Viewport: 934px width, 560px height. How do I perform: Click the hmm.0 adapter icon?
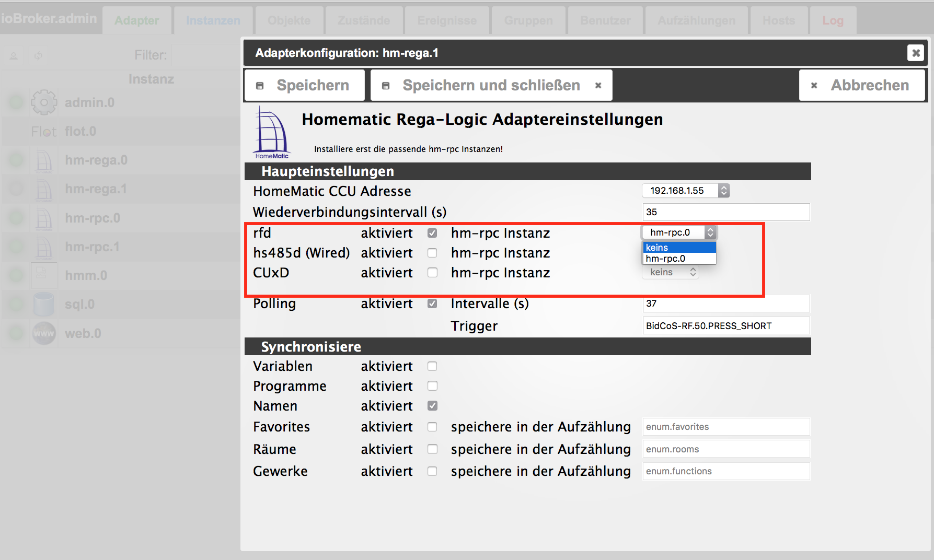click(44, 275)
